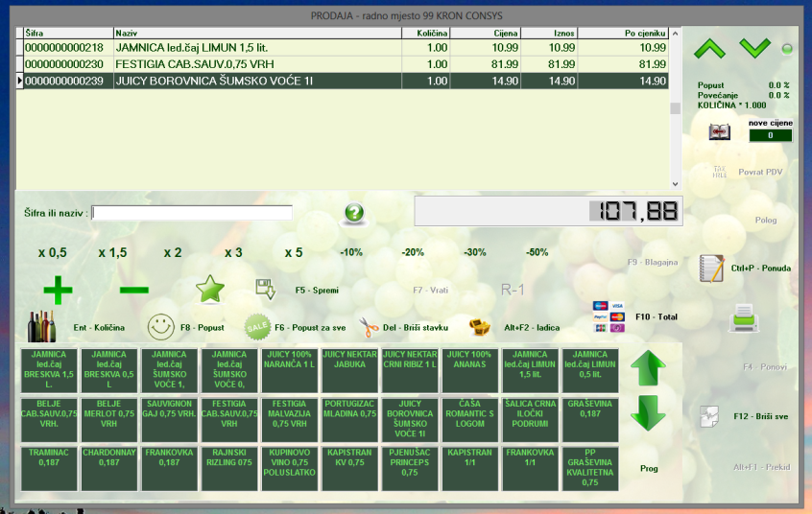This screenshot has height=514, width=812.
Task: Click the scissors delete item icon
Action: coord(369,328)
